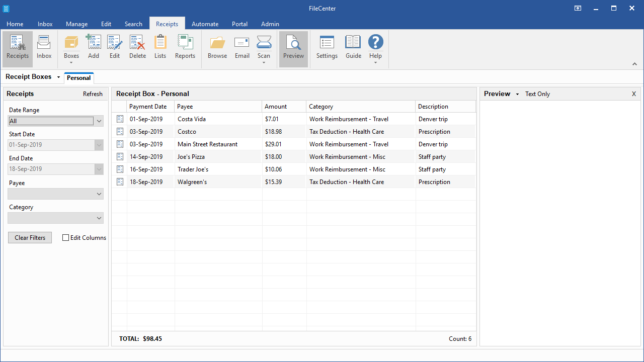Close the Preview panel with X
The width and height of the screenshot is (644, 362).
634,94
